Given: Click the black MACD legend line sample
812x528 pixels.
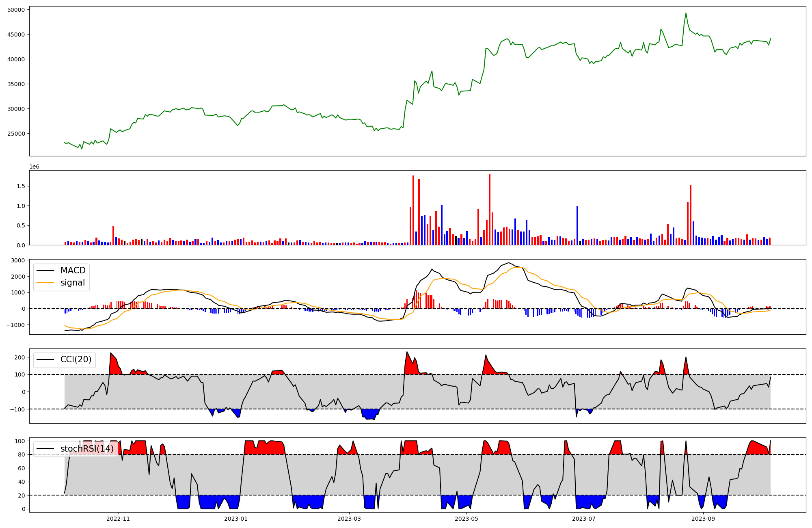Looking at the screenshot, I should pyautogui.click(x=45, y=271).
